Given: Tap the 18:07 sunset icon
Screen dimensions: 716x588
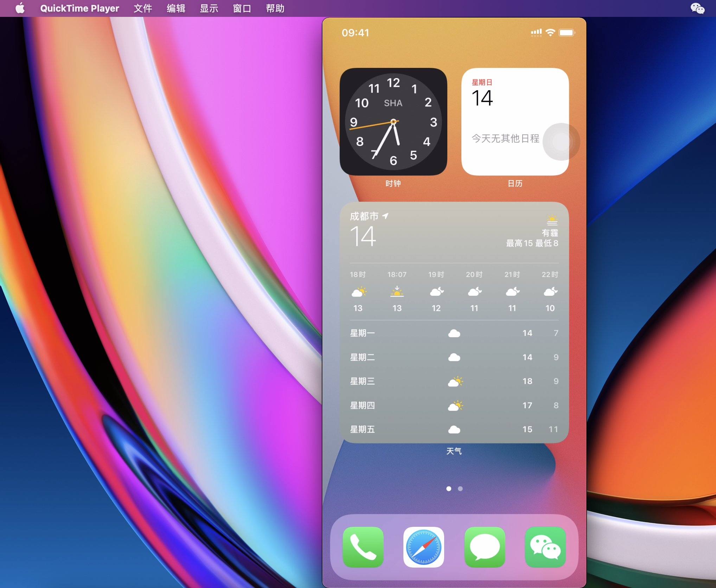Looking at the screenshot, I should 397,292.
